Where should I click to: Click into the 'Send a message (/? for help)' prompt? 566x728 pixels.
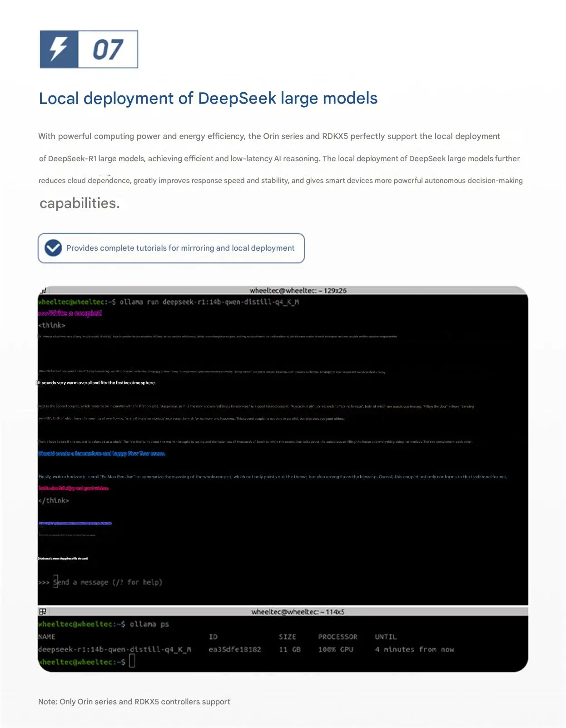(x=108, y=582)
